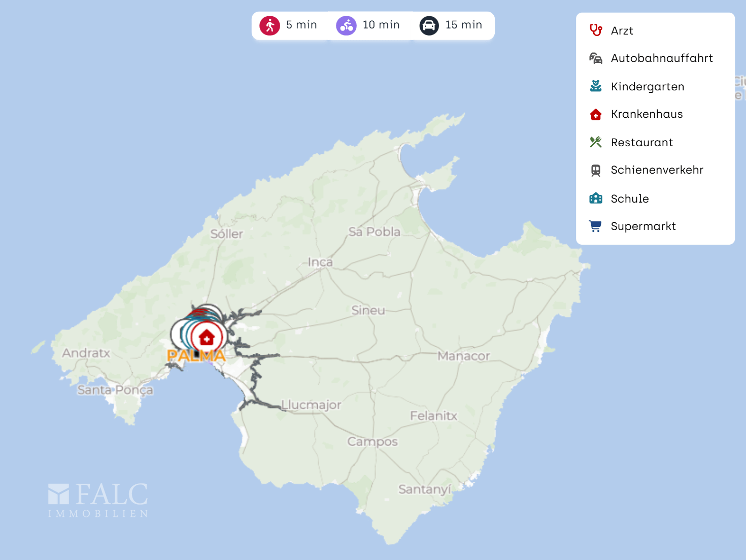Viewport: 746px width, 560px height.
Task: Click the PALMA city label on map
Action: coord(196,356)
